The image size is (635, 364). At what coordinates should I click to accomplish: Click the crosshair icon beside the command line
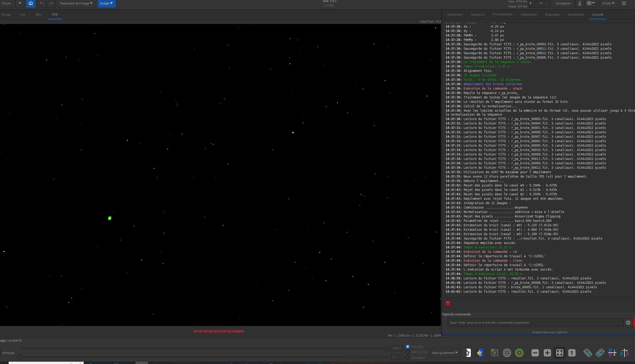628,323
